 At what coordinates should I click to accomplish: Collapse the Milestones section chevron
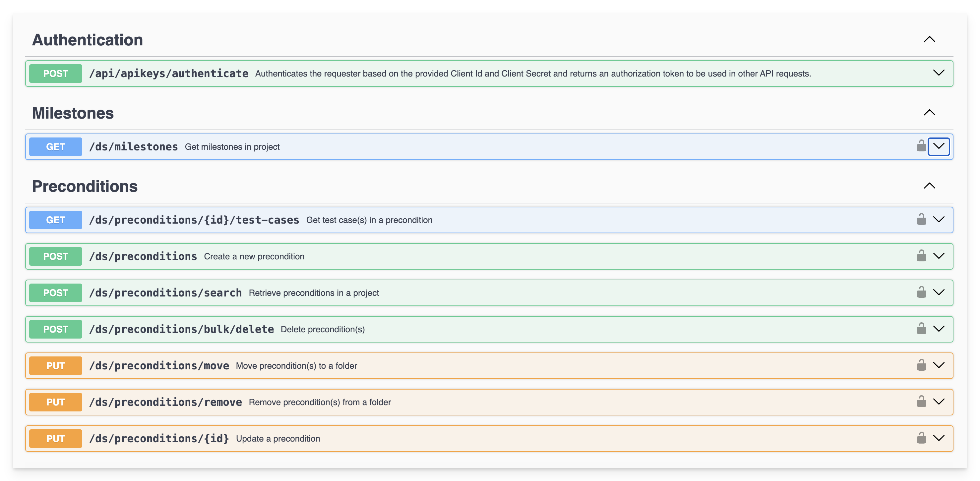click(x=929, y=113)
